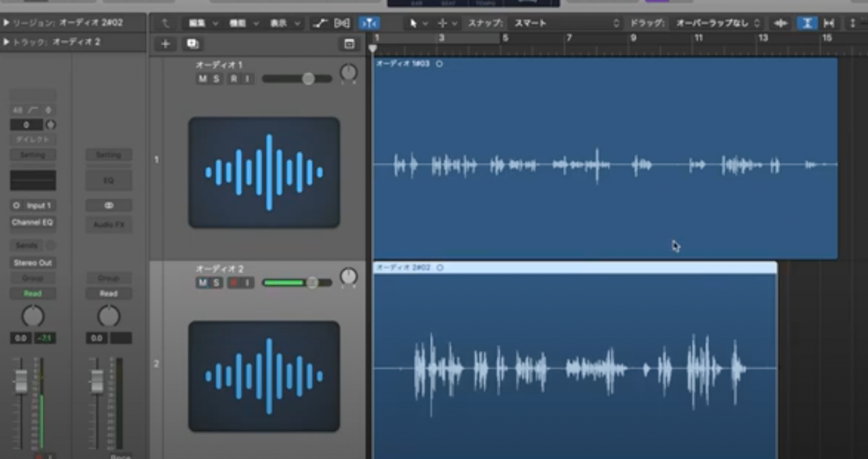This screenshot has height=459, width=868.
Task: Click the waveform vertical zoom icon
Action: (x=781, y=23)
